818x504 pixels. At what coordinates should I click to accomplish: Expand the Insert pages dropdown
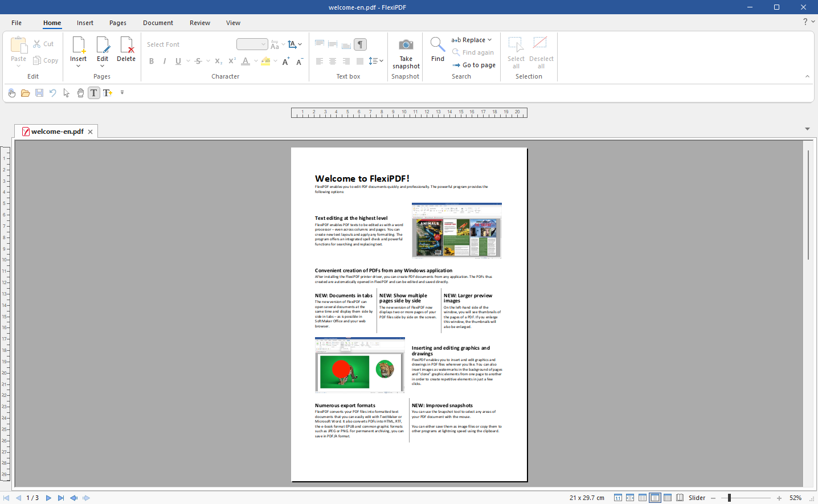coord(78,66)
